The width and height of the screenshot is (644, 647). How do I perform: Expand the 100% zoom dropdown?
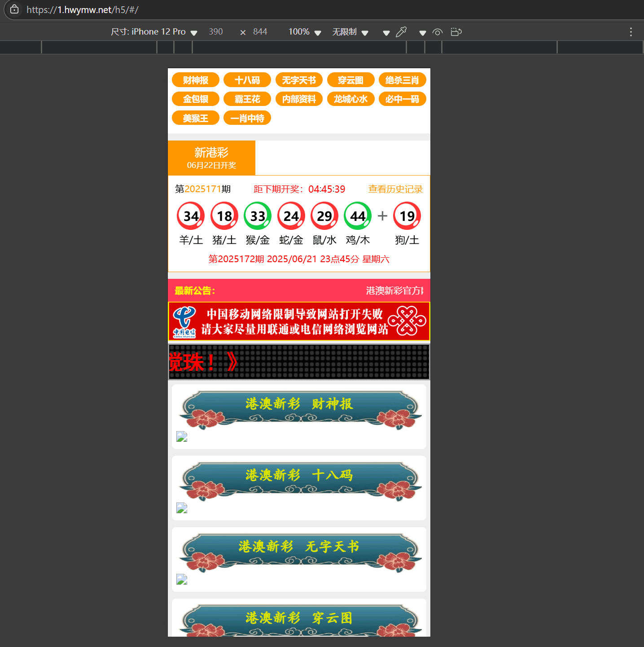(x=305, y=32)
